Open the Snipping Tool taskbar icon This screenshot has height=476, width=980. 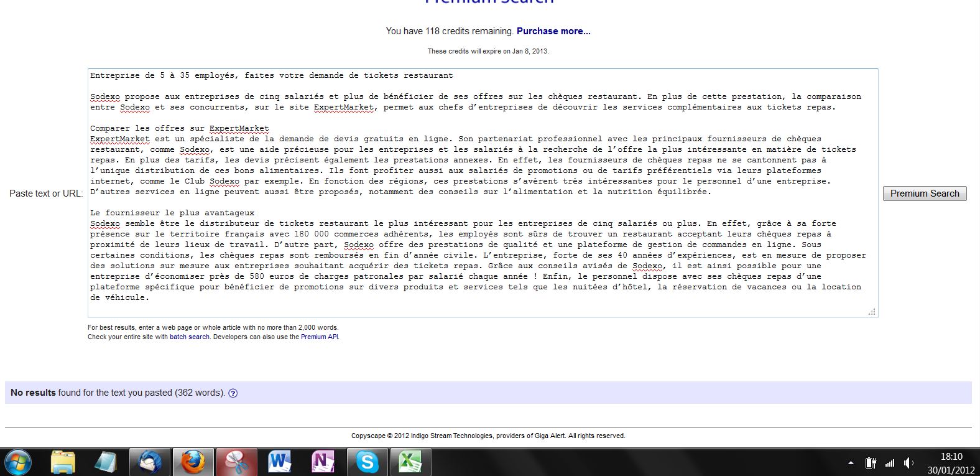pos(236,462)
